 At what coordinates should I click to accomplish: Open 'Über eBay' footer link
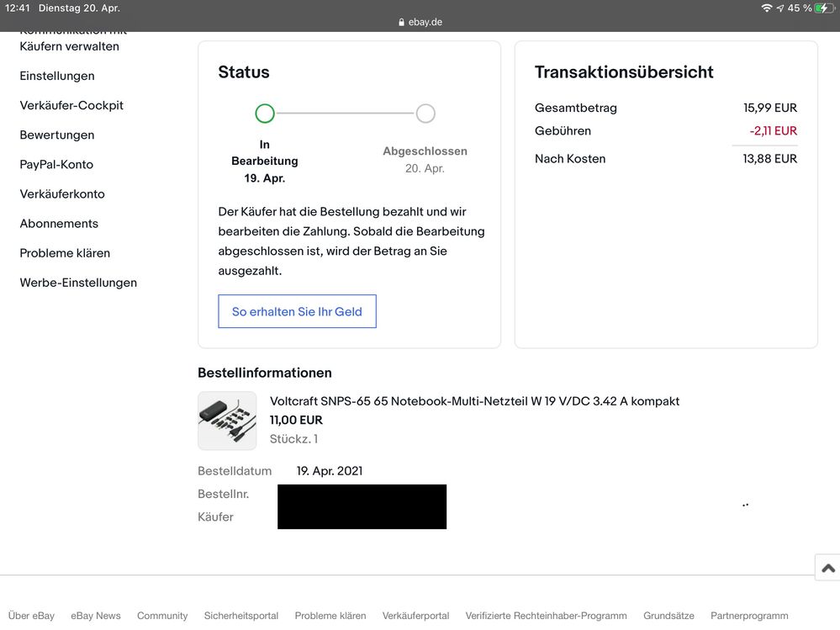coord(31,616)
